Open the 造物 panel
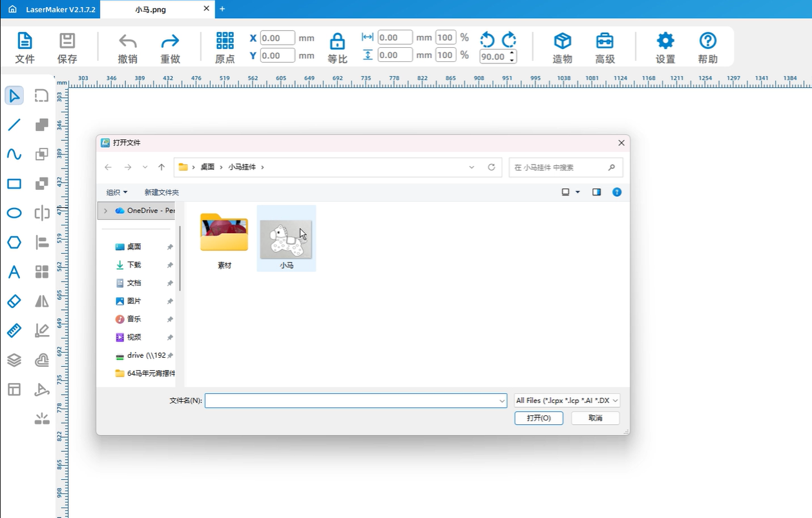This screenshot has height=518, width=812. coord(562,48)
